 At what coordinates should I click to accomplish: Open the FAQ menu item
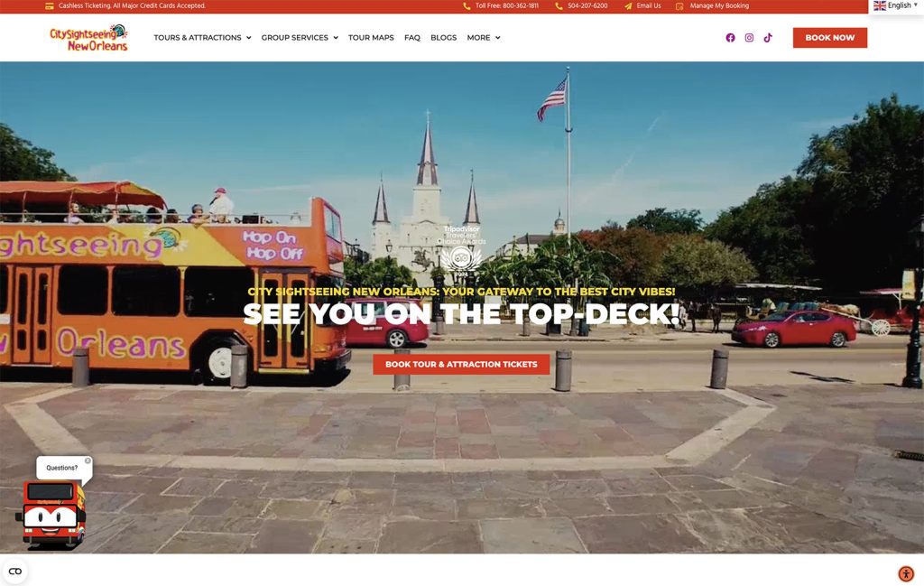[412, 38]
